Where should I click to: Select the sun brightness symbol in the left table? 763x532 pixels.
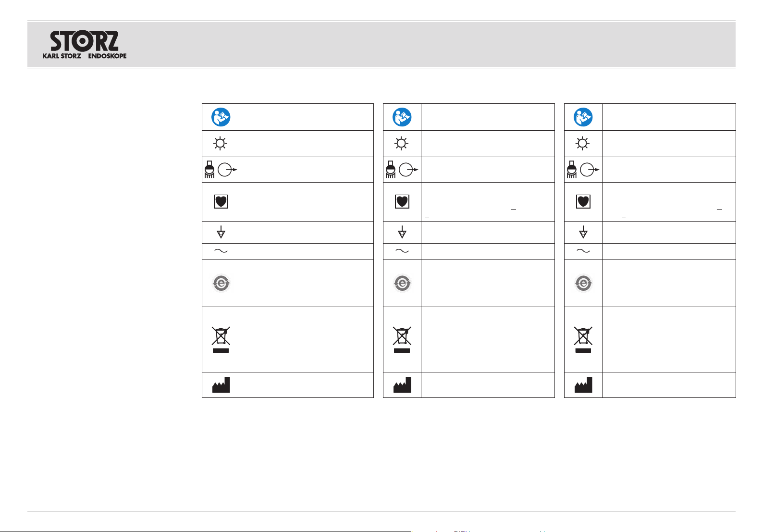(x=221, y=144)
